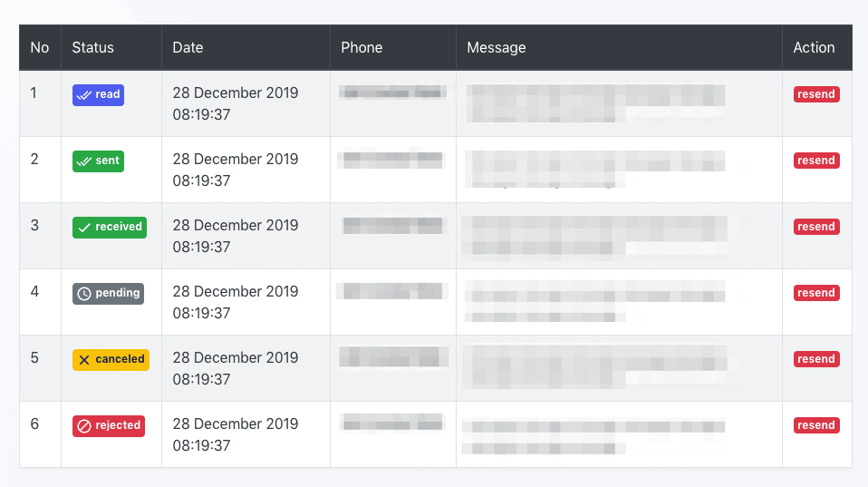
Task: Click the prohibited icon in rejected badge
Action: point(84,426)
